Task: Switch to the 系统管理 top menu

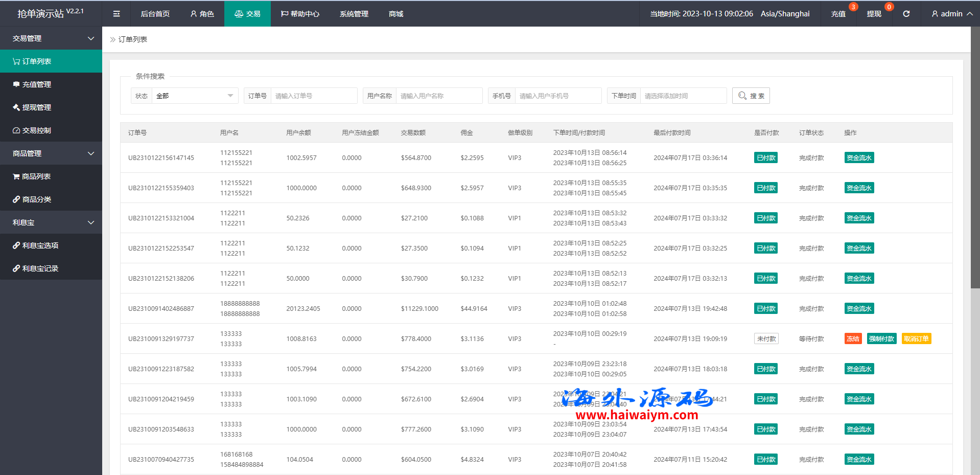Action: (x=354, y=14)
